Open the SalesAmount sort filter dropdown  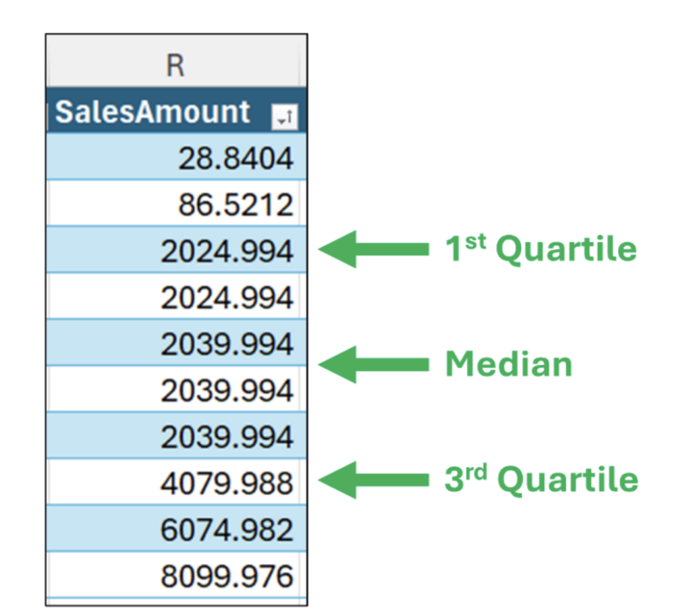(x=283, y=118)
